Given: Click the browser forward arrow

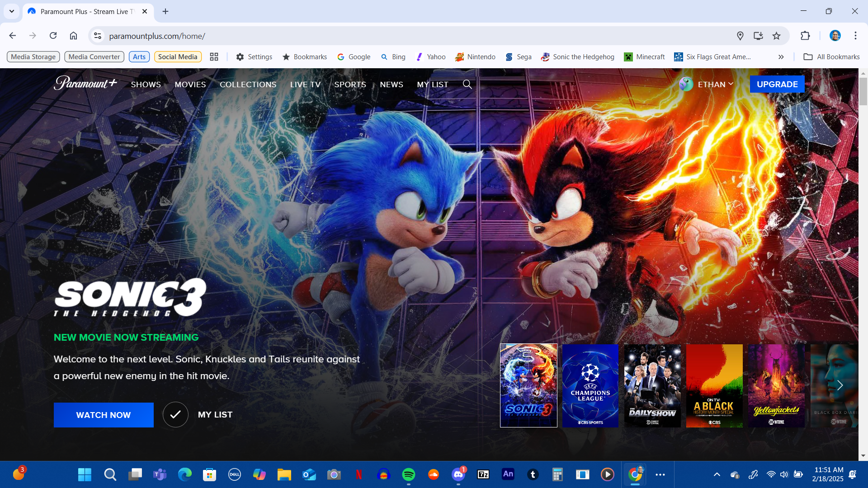Looking at the screenshot, I should (x=33, y=36).
